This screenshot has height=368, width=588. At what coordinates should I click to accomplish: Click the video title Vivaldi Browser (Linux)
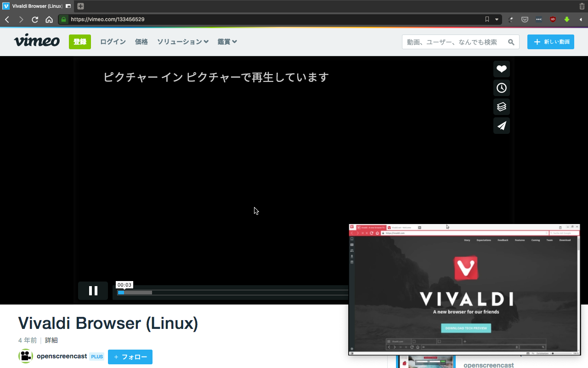point(108,323)
